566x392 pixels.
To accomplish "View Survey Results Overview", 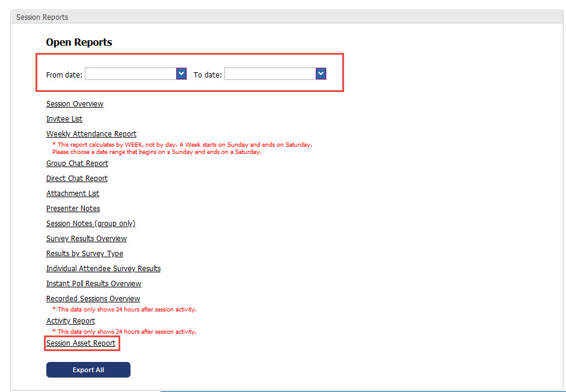I will pyautogui.click(x=87, y=239).
